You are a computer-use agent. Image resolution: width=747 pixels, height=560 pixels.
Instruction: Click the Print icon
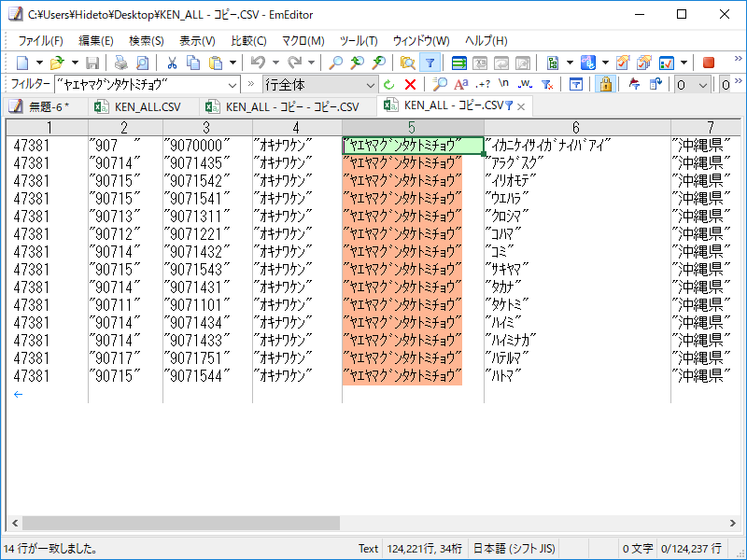pos(121,63)
